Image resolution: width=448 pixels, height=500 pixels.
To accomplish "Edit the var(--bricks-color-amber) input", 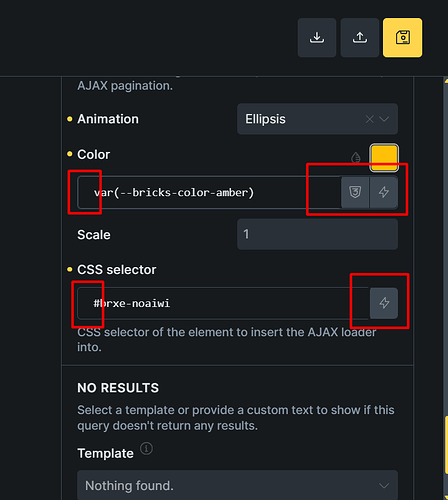I will point(209,192).
